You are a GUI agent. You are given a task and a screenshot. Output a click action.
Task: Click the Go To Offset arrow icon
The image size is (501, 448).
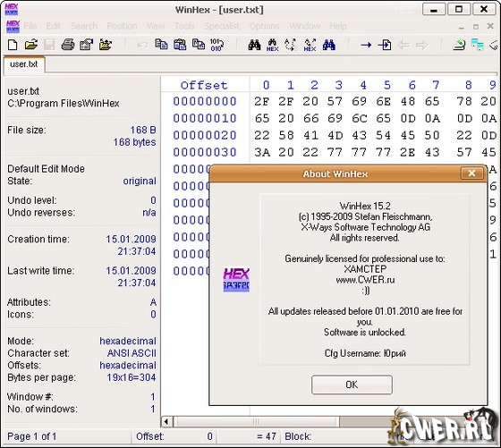[x=366, y=45]
